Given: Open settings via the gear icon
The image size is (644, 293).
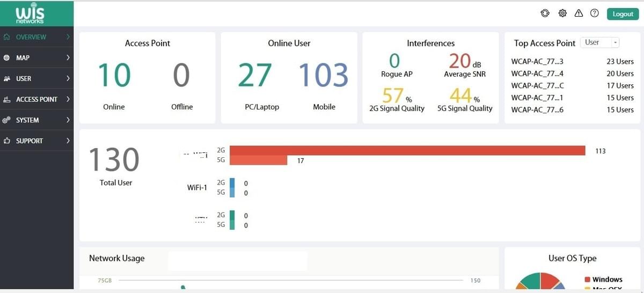Looking at the screenshot, I should click(x=562, y=13).
